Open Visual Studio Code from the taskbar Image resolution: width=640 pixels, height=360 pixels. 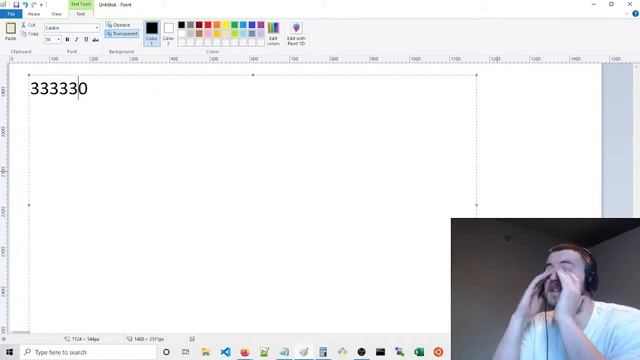(225, 352)
